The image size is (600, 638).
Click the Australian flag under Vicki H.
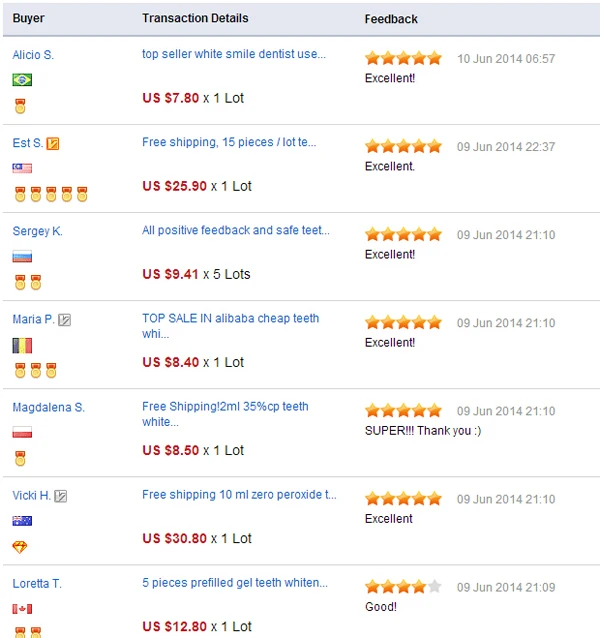22,521
